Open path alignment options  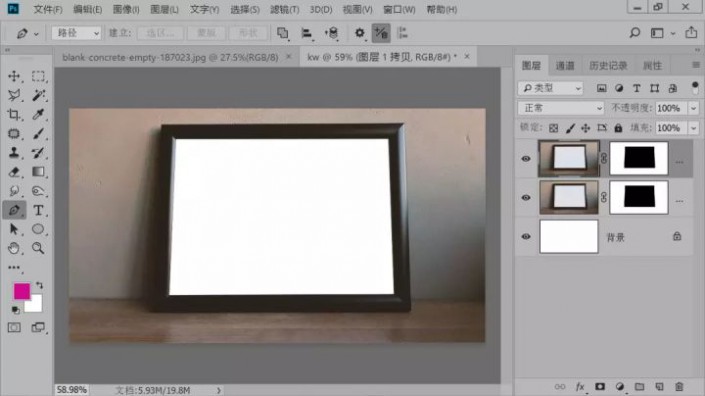(x=307, y=33)
